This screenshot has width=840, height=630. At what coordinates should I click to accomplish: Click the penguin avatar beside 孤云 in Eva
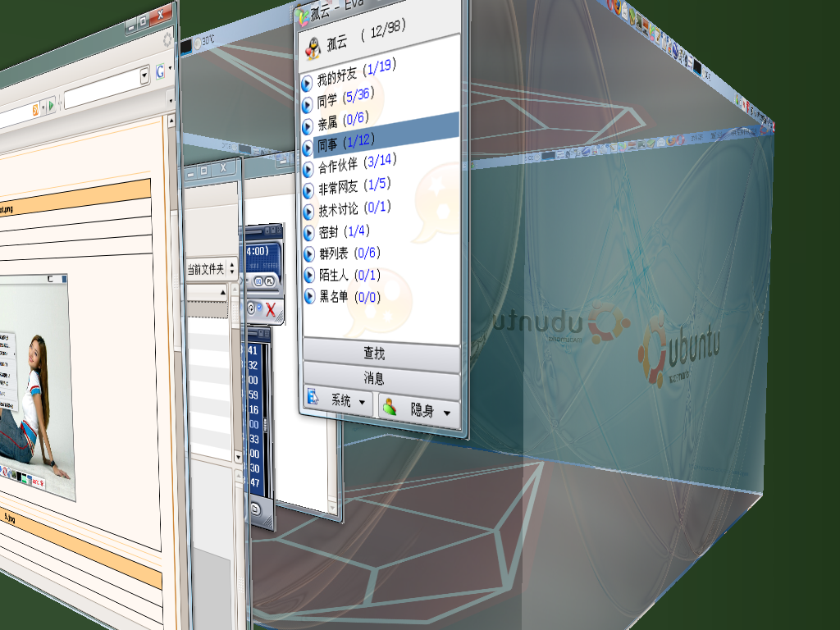tap(313, 49)
